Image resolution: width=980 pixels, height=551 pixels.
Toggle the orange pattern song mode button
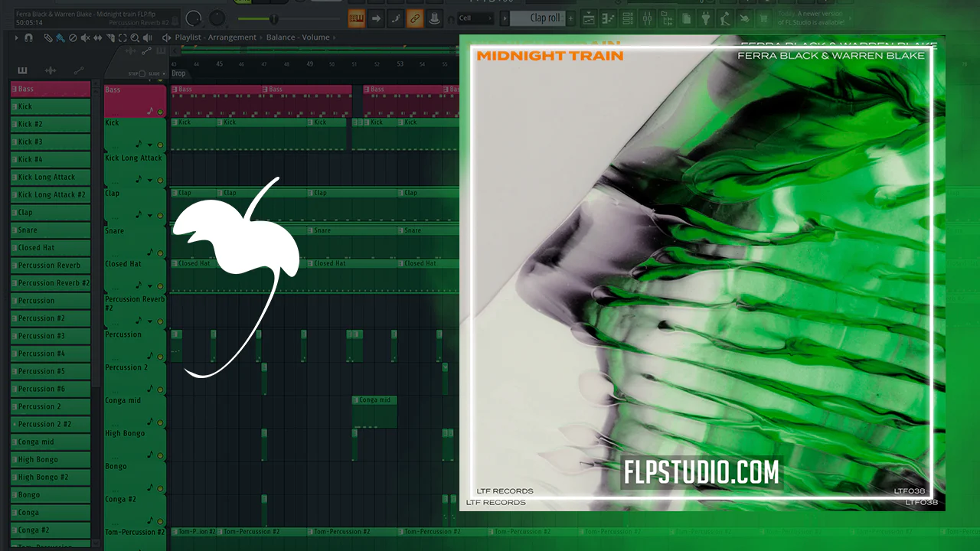tap(357, 18)
